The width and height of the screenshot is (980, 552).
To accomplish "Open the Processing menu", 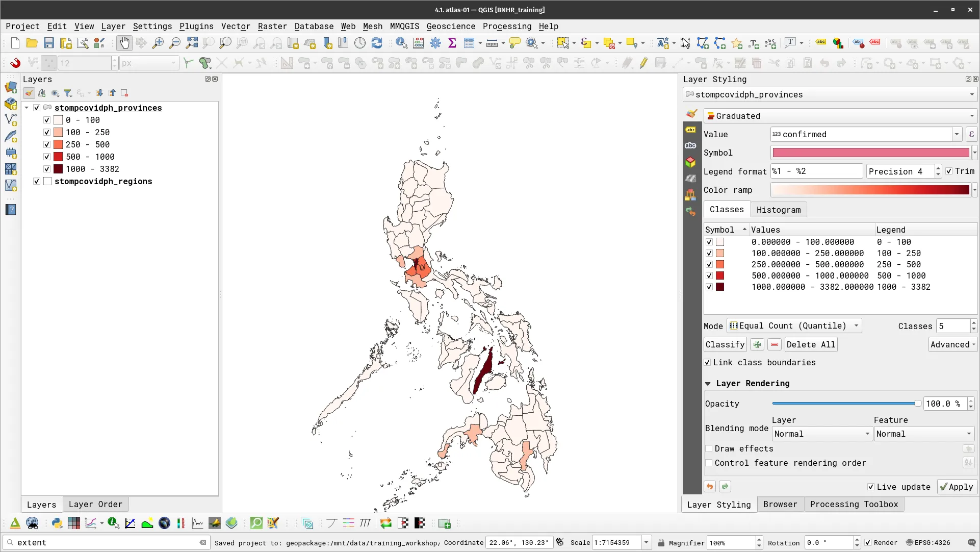I will (506, 26).
